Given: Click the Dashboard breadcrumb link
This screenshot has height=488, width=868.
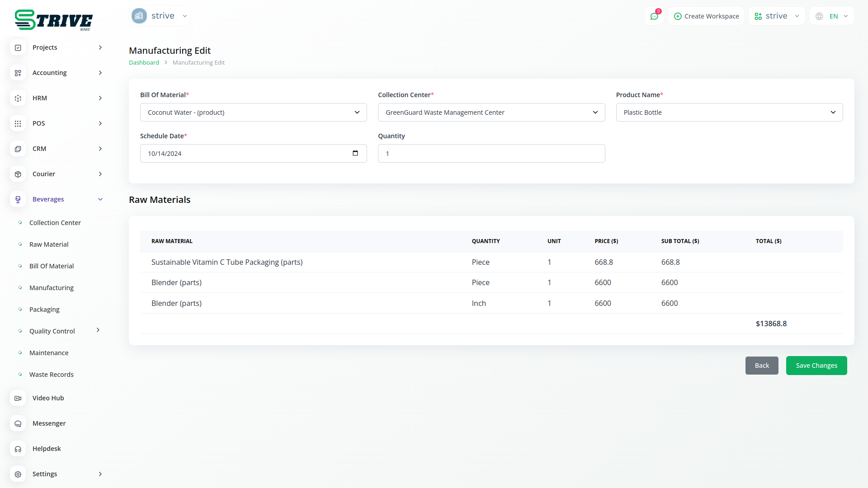Looking at the screenshot, I should (x=144, y=63).
